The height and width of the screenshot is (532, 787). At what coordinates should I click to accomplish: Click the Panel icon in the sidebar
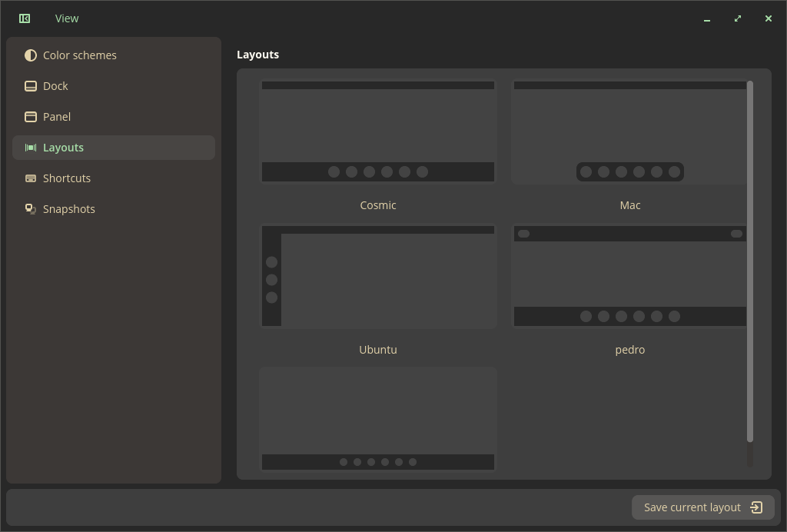click(30, 116)
